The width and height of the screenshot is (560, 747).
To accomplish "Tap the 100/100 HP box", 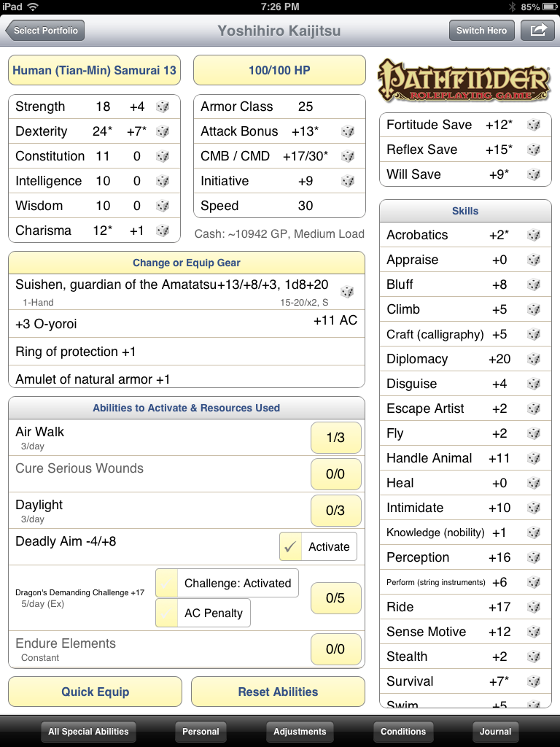I will coord(279,71).
